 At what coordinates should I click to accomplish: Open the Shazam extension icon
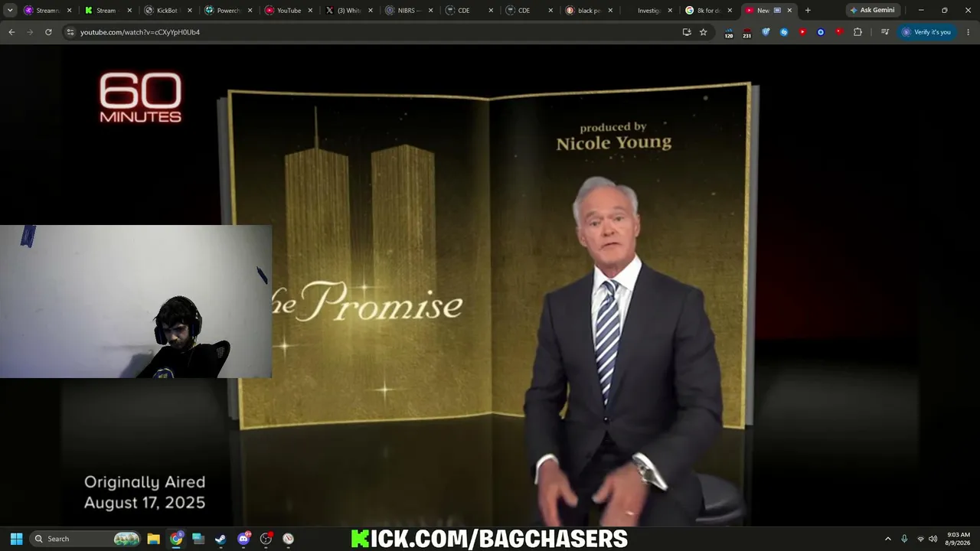(x=784, y=32)
